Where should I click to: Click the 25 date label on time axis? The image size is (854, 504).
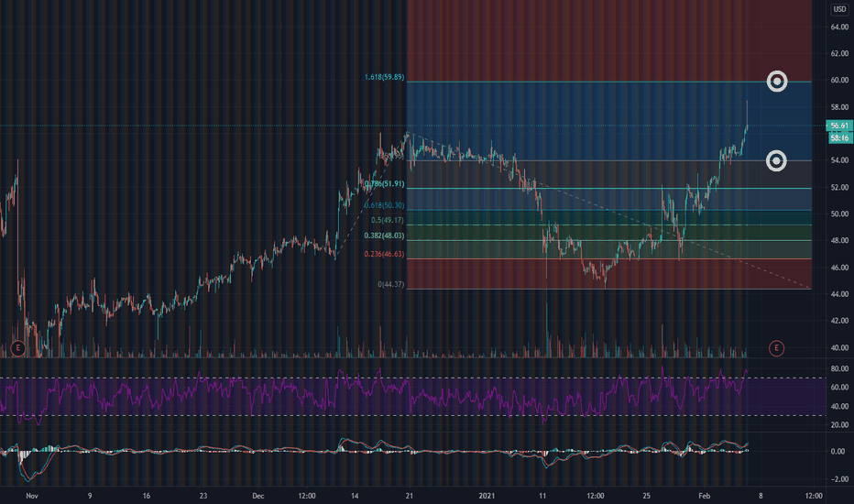click(x=647, y=496)
